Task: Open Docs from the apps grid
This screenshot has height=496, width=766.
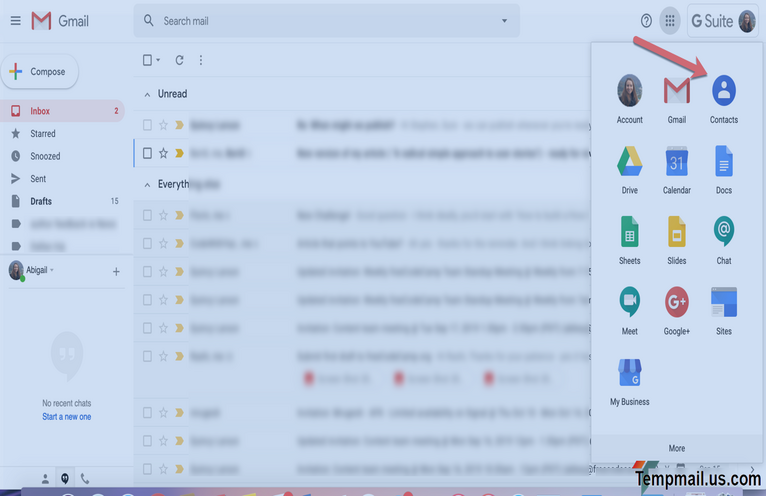Action: (x=723, y=162)
